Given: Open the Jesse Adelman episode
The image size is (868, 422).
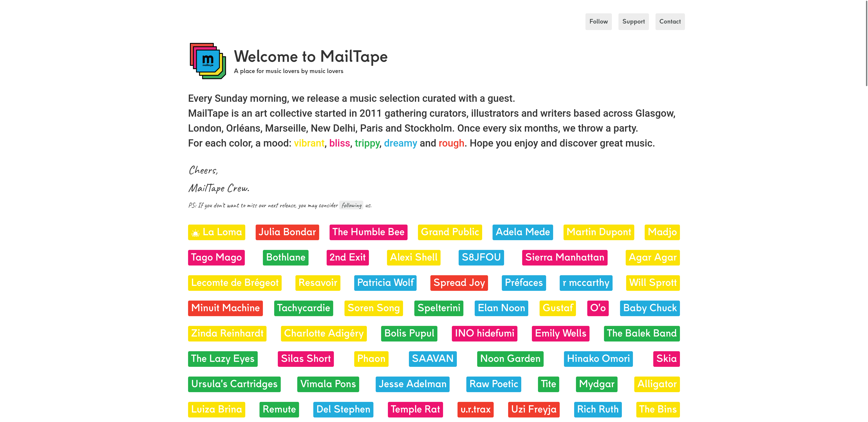Looking at the screenshot, I should coord(413,384).
